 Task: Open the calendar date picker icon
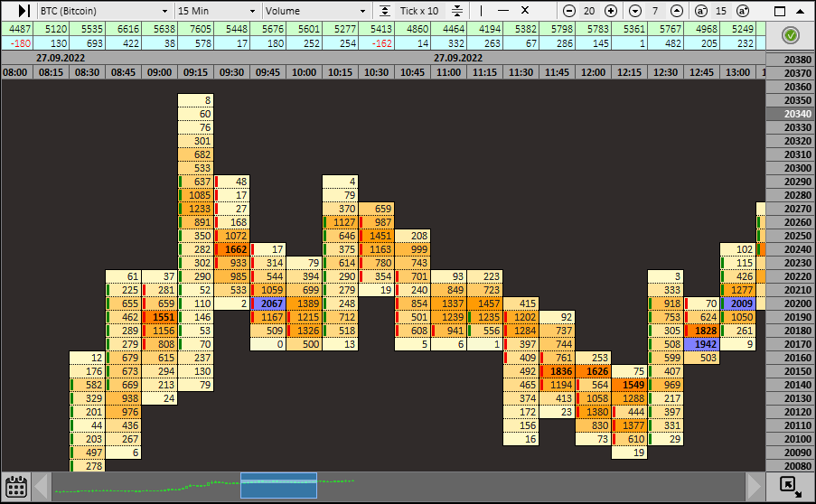14,486
